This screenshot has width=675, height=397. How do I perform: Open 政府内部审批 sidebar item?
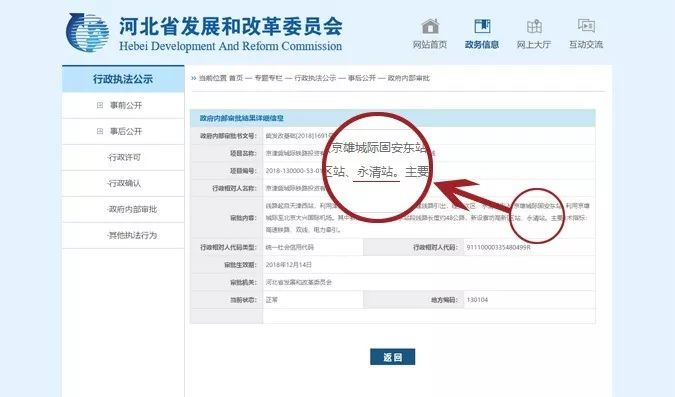(133, 210)
